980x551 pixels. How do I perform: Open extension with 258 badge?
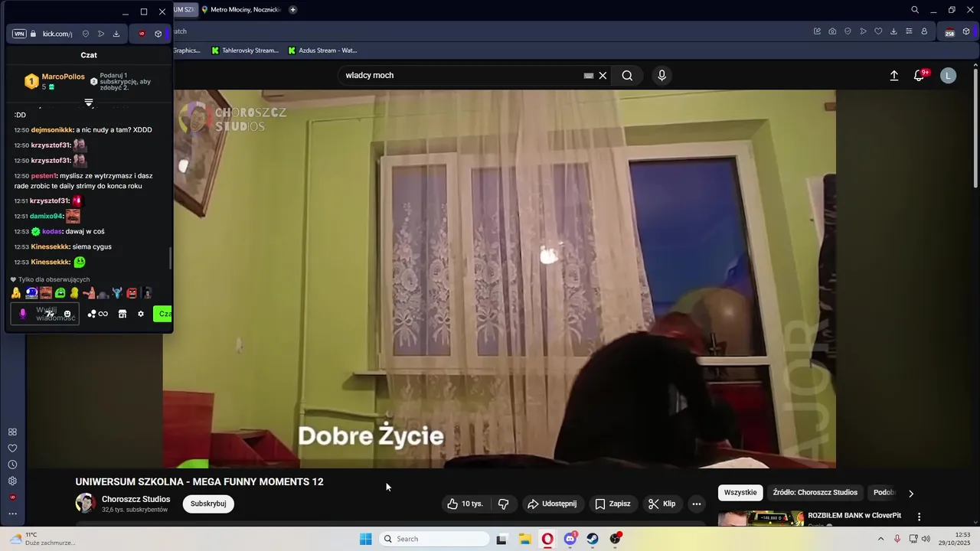pyautogui.click(x=949, y=32)
